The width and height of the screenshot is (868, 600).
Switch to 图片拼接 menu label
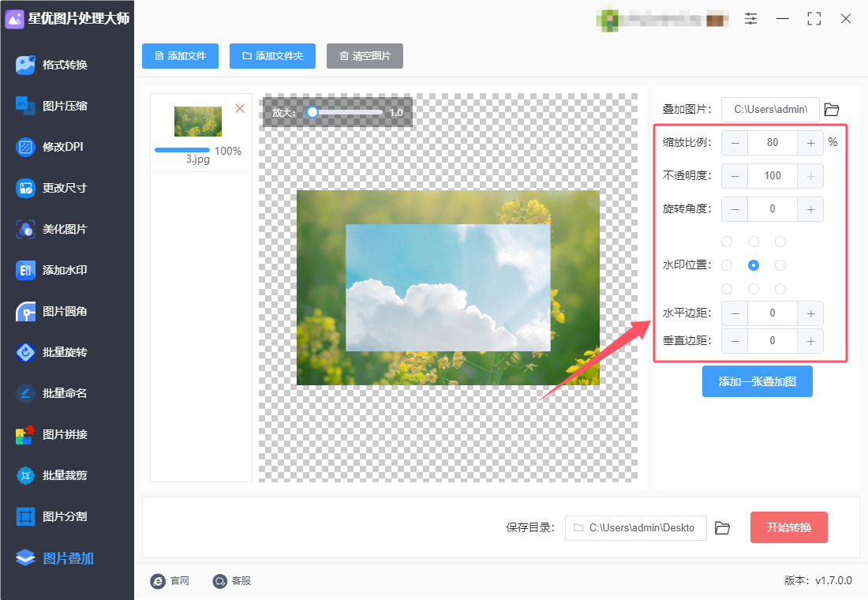click(65, 434)
